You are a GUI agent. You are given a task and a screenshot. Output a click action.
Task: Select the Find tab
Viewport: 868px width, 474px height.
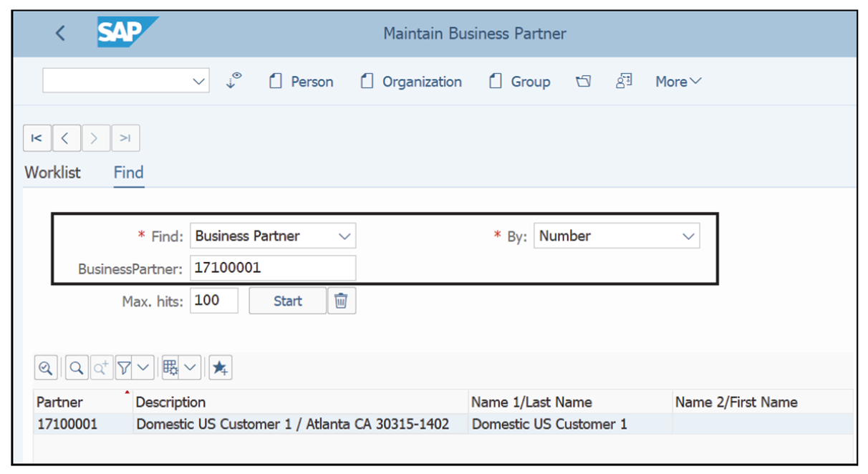[x=128, y=173]
